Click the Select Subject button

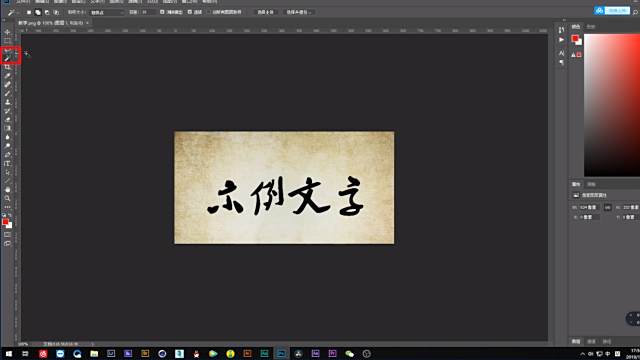[x=265, y=12]
